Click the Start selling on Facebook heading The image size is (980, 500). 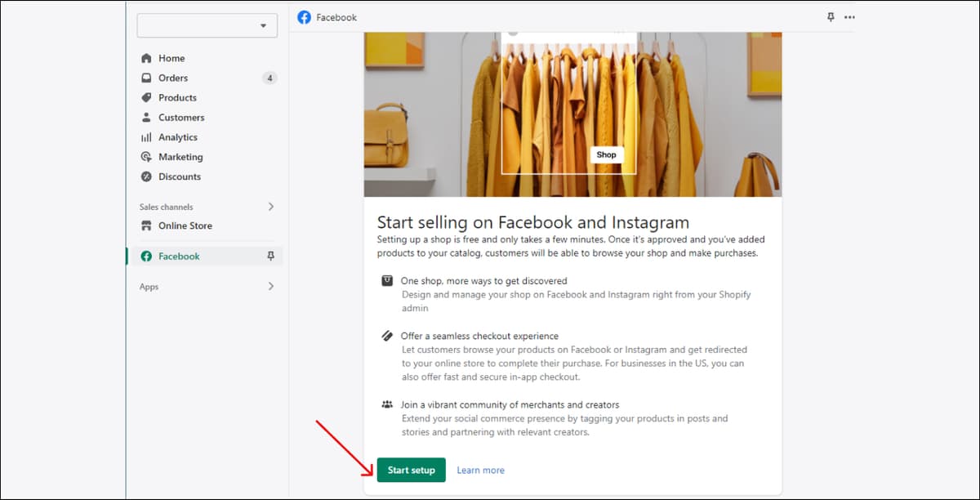tap(533, 222)
